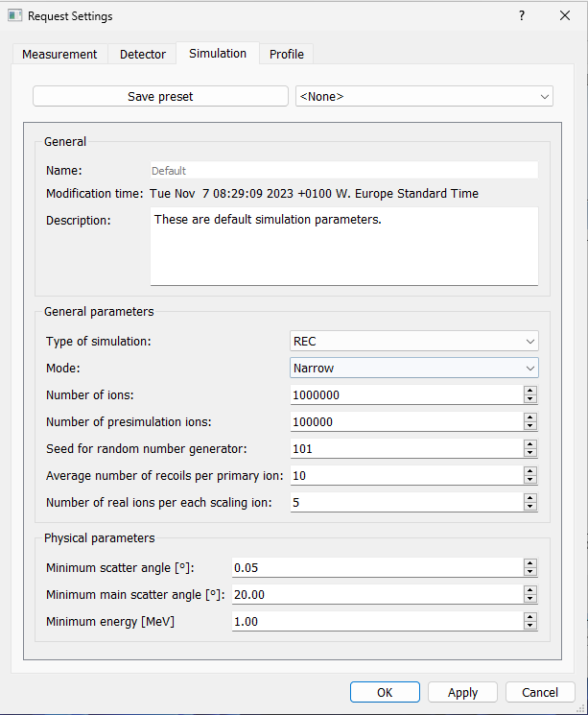Increase Minimum energy MeV with up arrow
The image size is (588, 715).
coord(530,617)
